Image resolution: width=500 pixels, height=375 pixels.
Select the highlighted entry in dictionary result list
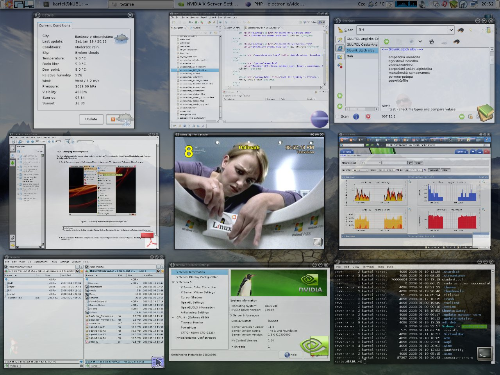point(362,50)
